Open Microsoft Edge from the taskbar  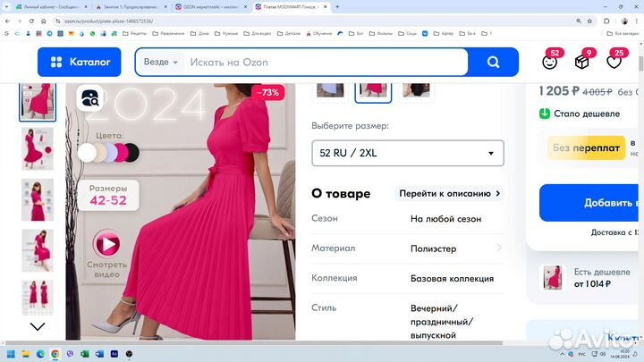(40, 354)
